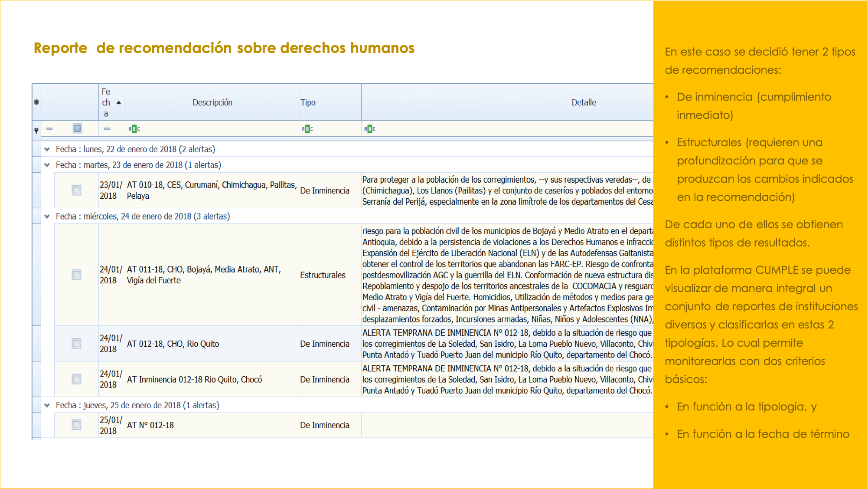Collapse the jueves, 25 de enero group
The height and width of the screenshot is (489, 868).
pos(47,405)
